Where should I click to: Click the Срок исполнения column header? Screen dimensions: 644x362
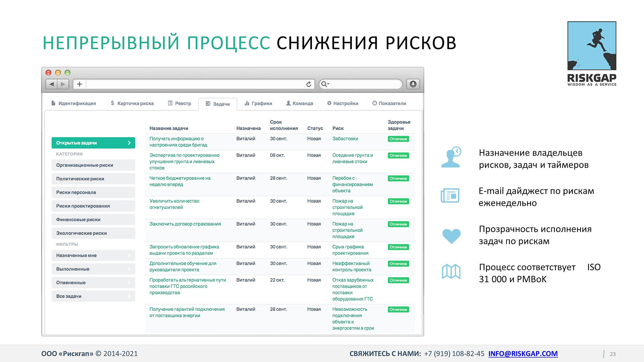point(284,125)
